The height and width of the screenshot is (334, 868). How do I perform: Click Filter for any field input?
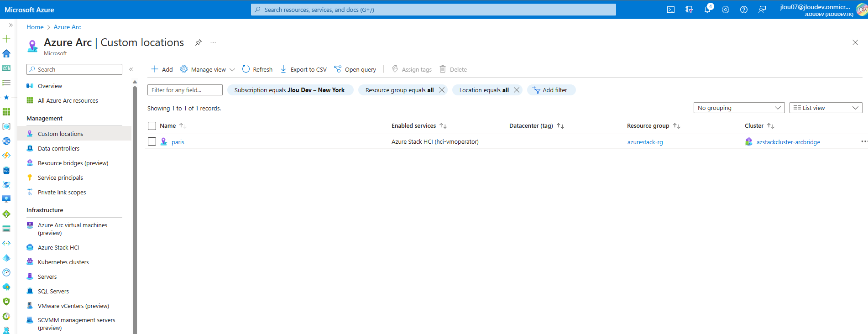coord(185,90)
